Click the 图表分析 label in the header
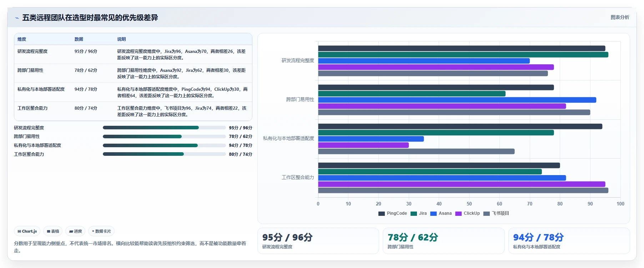The height and width of the screenshot is (268, 644). [x=620, y=17]
